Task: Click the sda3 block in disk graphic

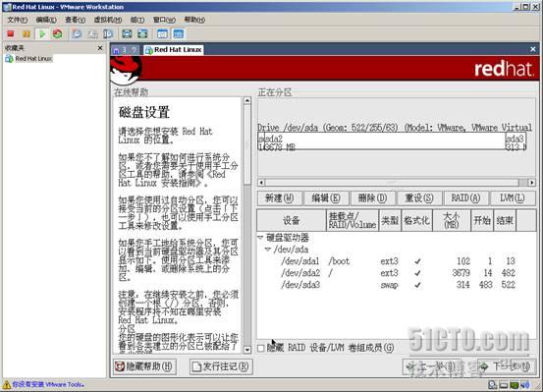Action: tap(516, 141)
